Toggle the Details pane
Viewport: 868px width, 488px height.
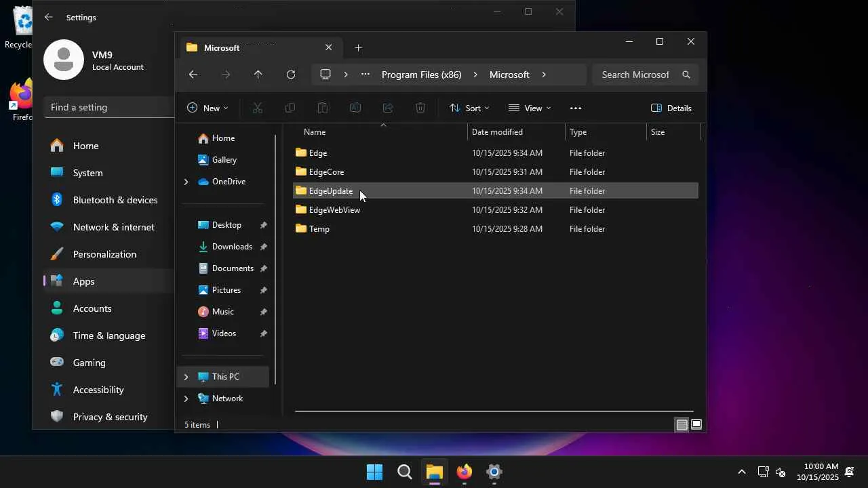pyautogui.click(x=671, y=108)
